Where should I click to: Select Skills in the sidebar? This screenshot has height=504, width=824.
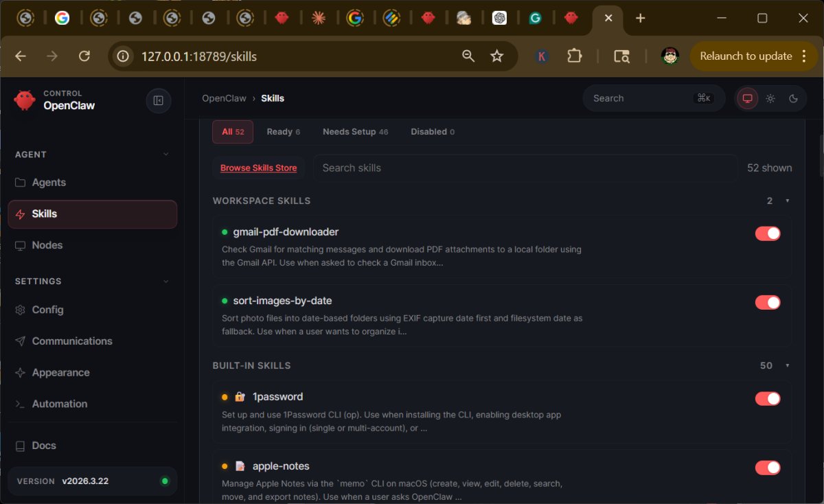click(92, 214)
